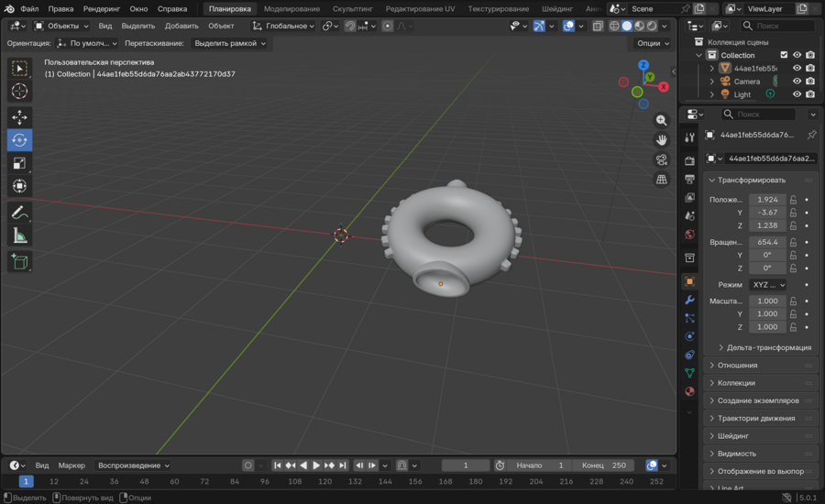The width and height of the screenshot is (825, 504).
Task: Open the Modifiers wrench properties tab
Action: pyautogui.click(x=689, y=300)
